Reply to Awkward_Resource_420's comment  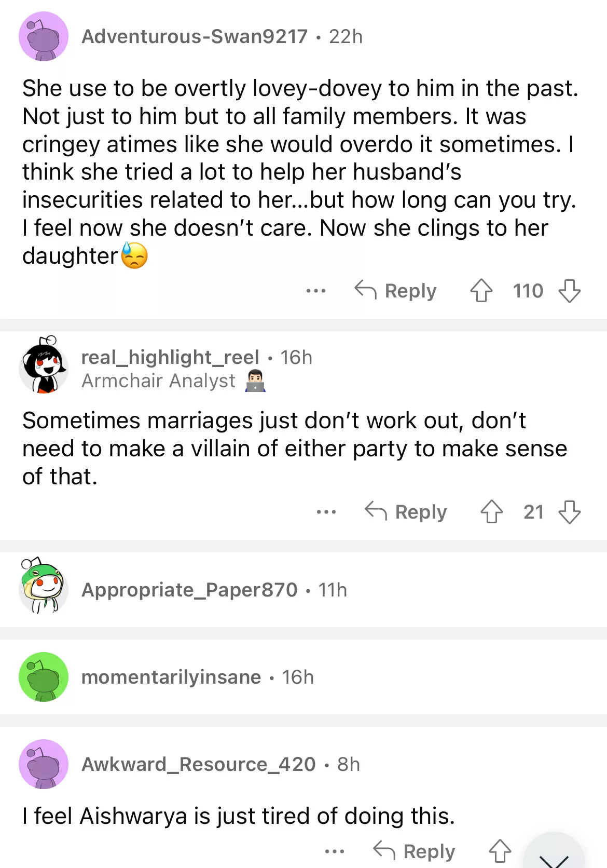click(415, 851)
